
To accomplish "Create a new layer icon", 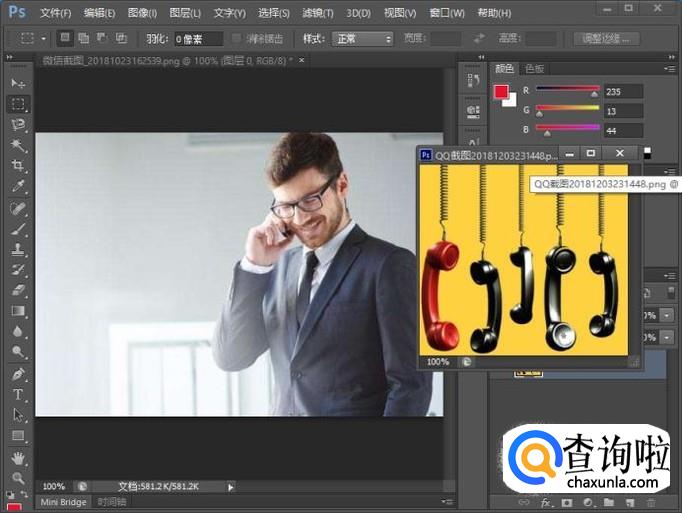I will tap(630, 503).
